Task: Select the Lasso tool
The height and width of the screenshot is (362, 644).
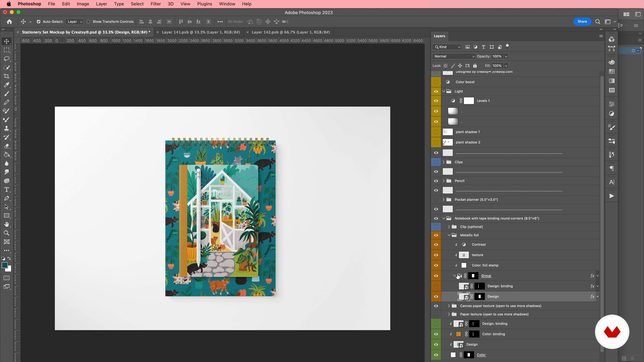Action: click(x=7, y=59)
